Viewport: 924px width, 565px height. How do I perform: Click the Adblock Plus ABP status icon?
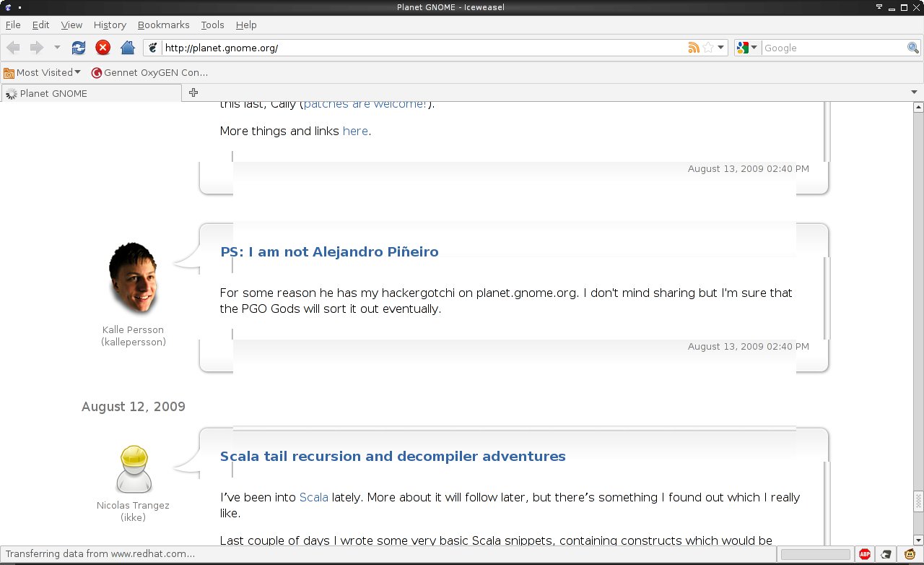865,554
